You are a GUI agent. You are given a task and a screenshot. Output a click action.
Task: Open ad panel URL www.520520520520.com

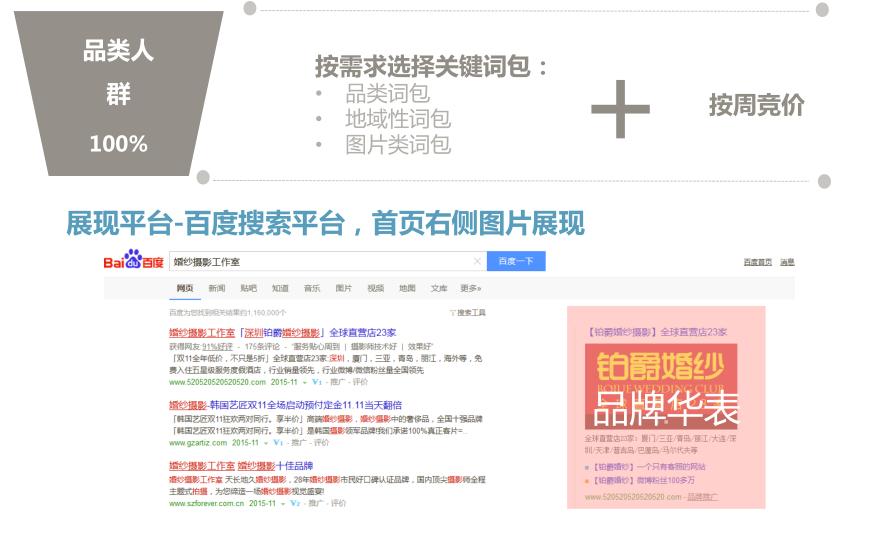633,497
